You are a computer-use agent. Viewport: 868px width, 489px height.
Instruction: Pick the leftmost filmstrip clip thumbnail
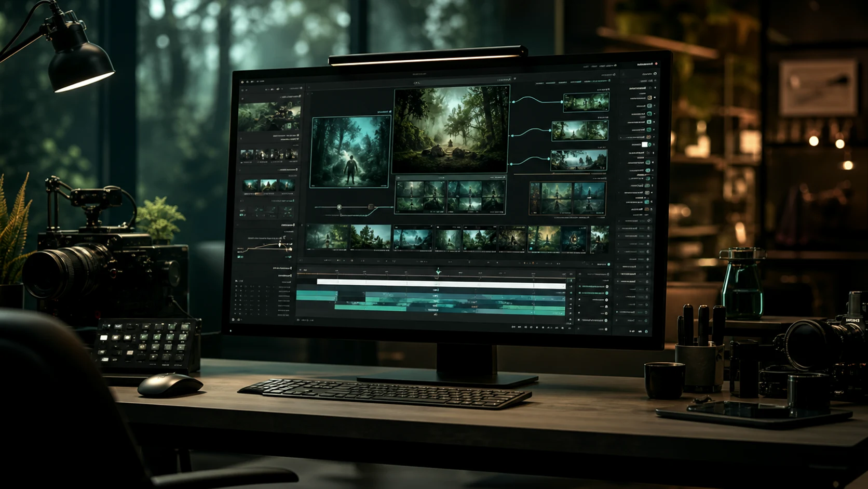pyautogui.click(x=327, y=237)
